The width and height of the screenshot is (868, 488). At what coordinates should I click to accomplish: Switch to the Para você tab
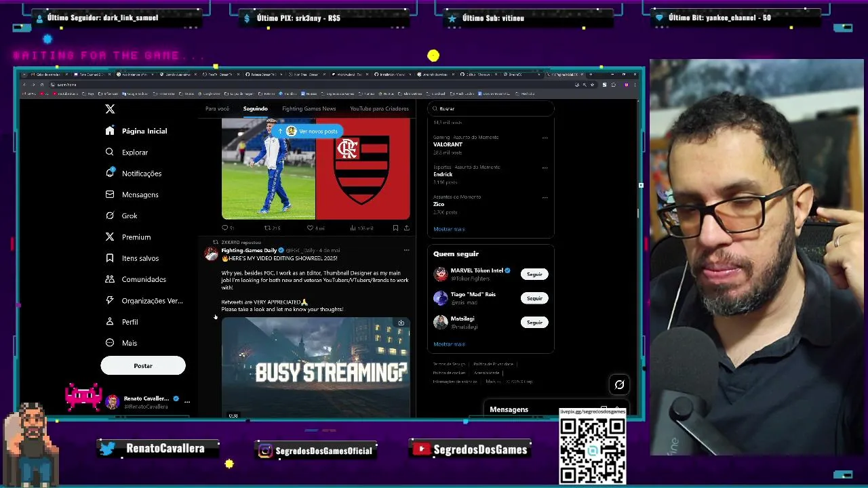point(217,108)
